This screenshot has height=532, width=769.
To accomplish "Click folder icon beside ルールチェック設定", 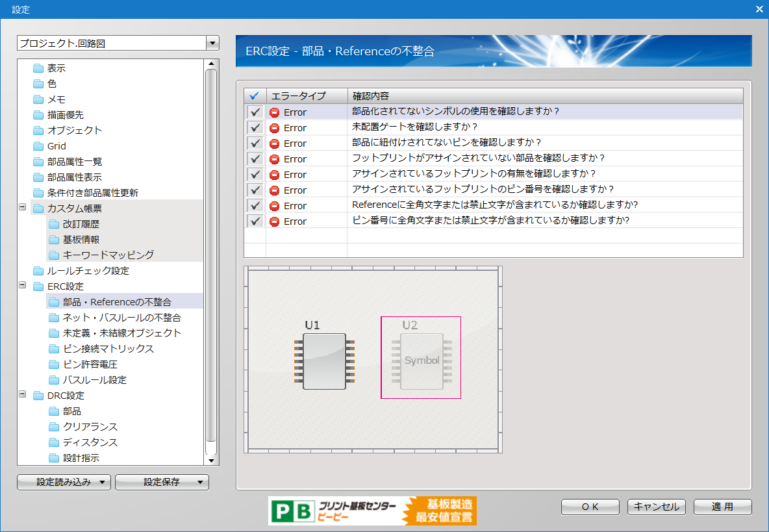I will (x=38, y=271).
